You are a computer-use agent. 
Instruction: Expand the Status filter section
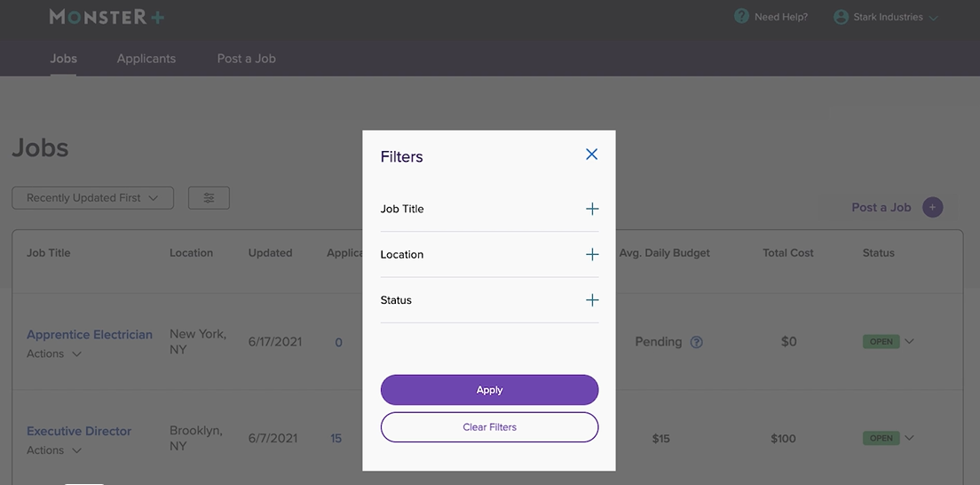[x=592, y=300]
